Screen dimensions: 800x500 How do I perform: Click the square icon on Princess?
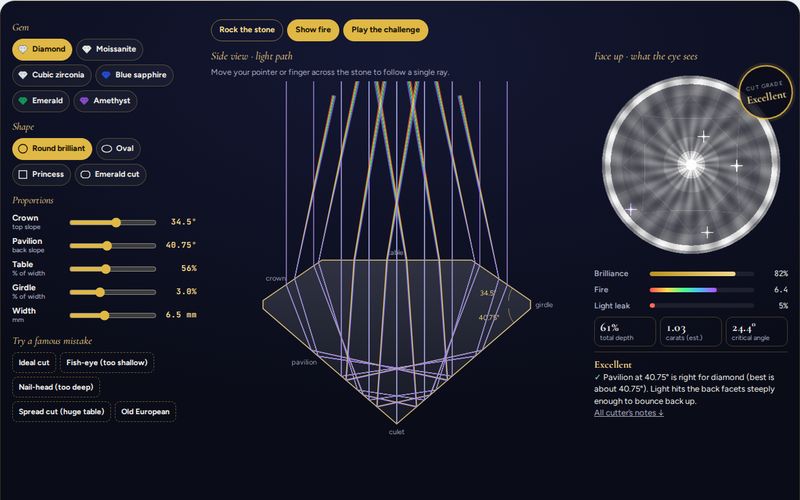[x=23, y=174]
